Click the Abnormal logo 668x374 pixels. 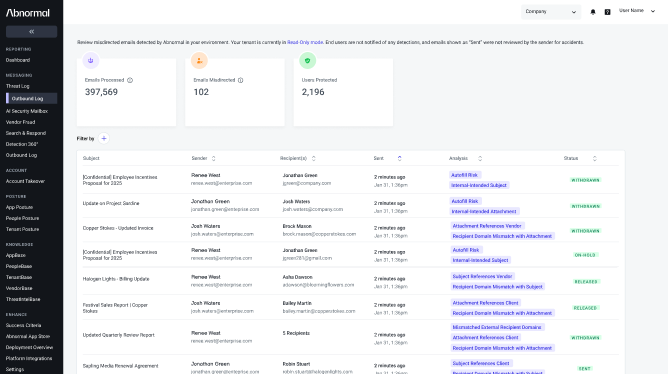[28, 13]
